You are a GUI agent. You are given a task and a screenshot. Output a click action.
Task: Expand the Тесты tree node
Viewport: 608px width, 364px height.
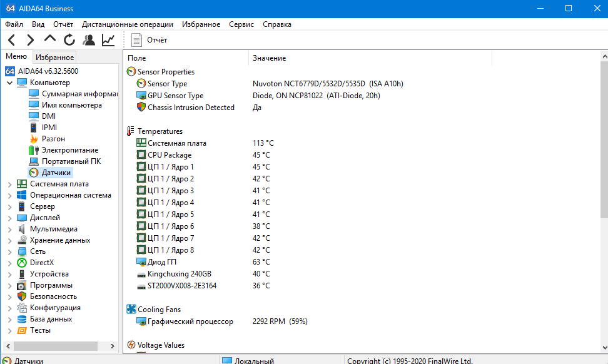coord(9,331)
